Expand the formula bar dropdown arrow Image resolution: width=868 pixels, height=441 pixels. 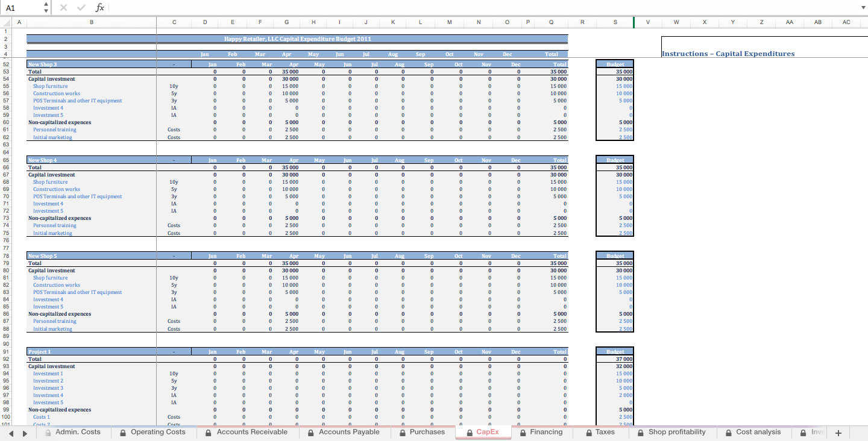[863, 8]
